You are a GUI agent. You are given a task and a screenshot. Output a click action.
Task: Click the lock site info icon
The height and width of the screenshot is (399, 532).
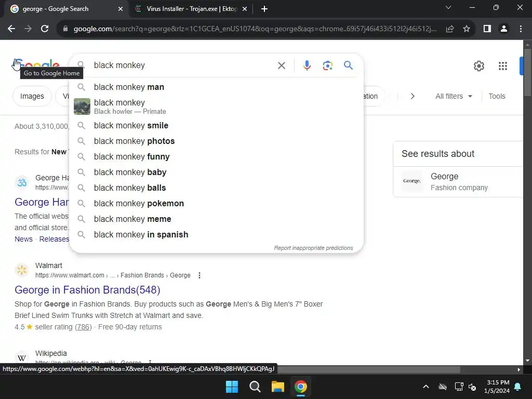point(65,29)
